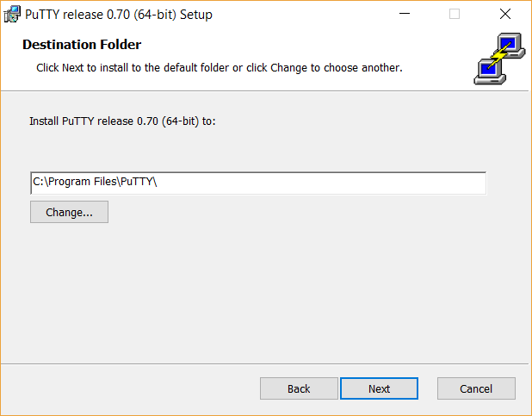Open the Change... folder browser

(69, 212)
